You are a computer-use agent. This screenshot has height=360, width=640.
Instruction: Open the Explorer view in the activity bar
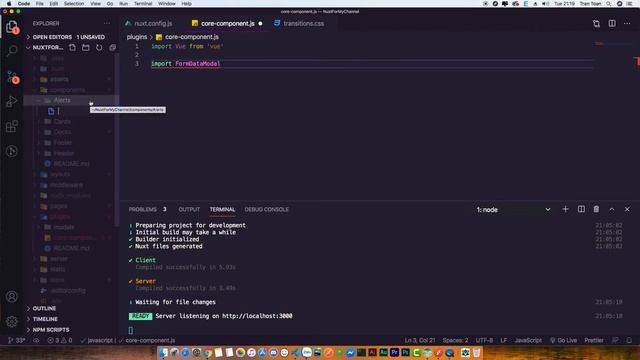click(x=12, y=27)
